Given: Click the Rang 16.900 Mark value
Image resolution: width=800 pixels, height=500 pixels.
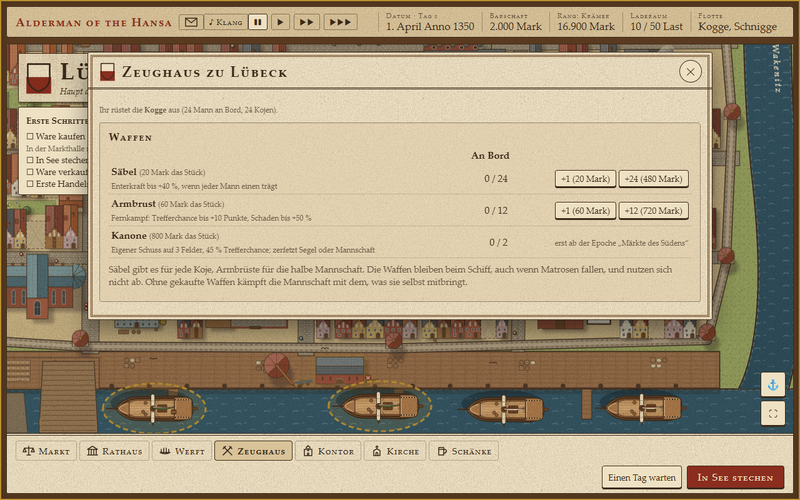Looking at the screenshot, I should point(586,27).
